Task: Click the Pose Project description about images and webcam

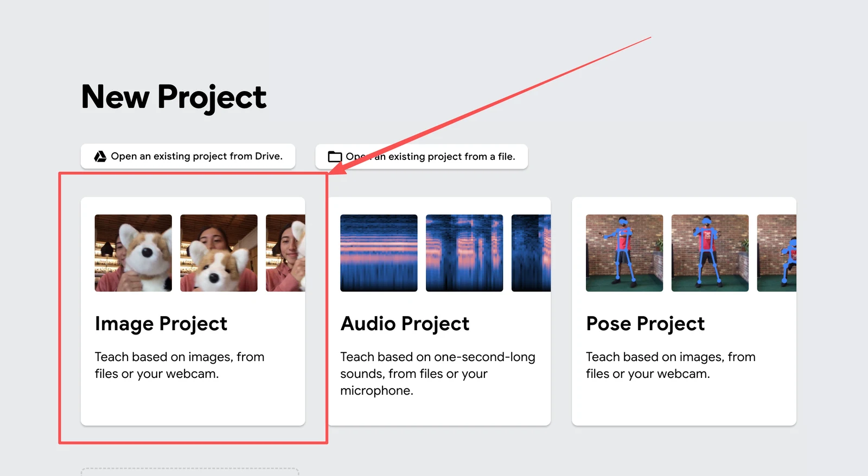Action: click(671, 365)
